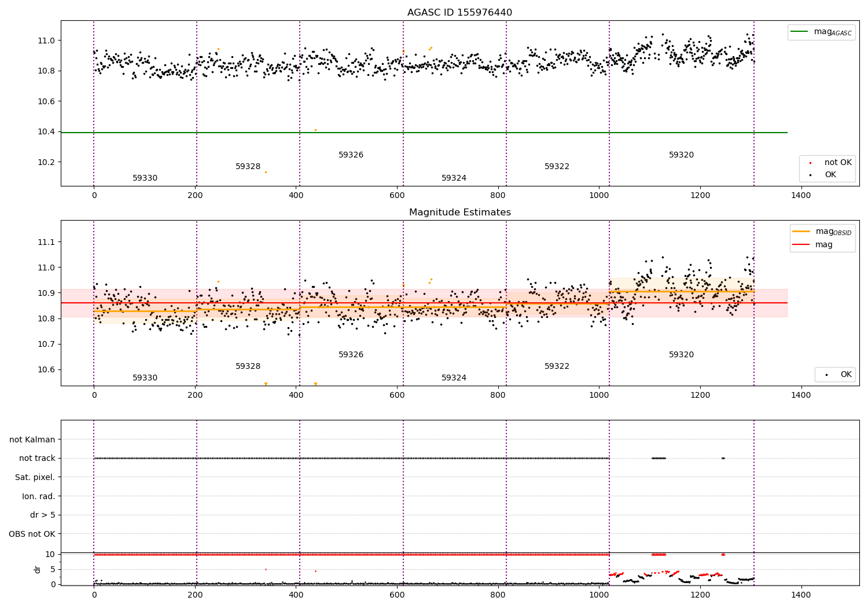868x608 pixels.
Task: Click the orange outlier point near magnitude 10.13
Action: [266, 172]
